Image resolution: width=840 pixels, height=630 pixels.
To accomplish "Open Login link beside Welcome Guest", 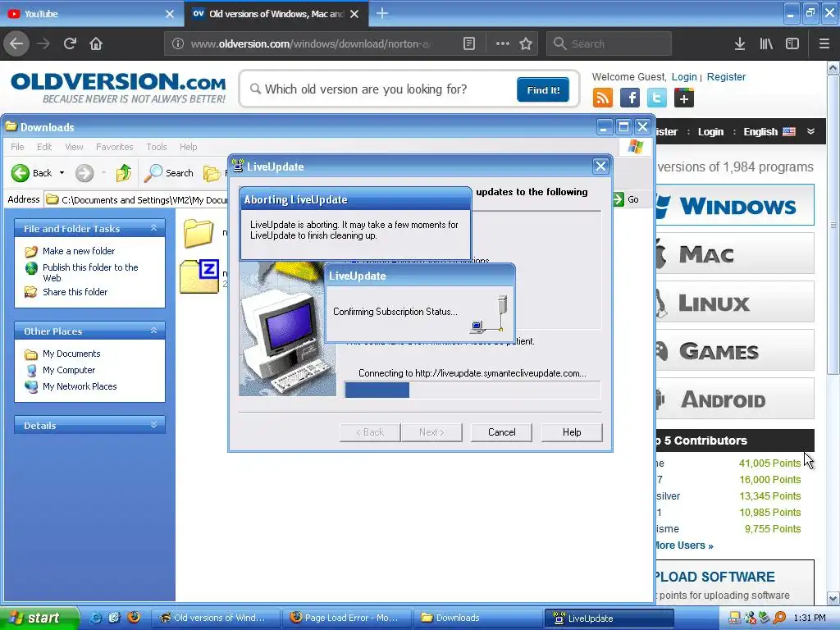I will click(x=684, y=76).
